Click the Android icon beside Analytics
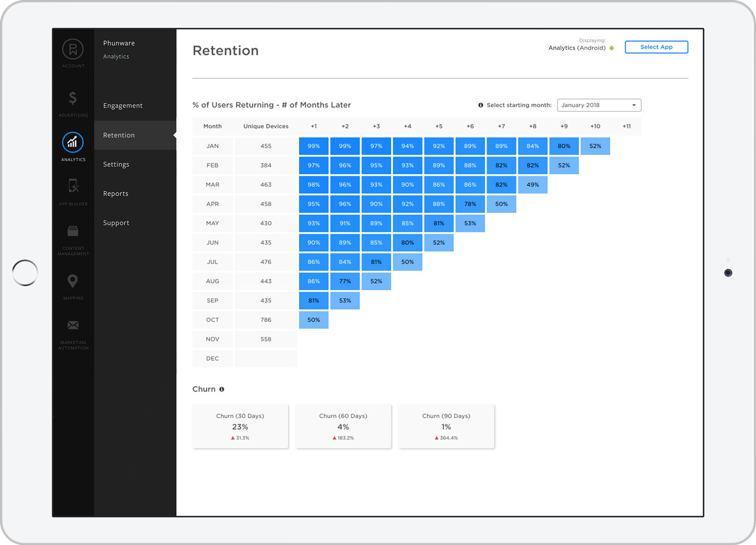This screenshot has height=545, width=756. pyautogui.click(x=612, y=48)
